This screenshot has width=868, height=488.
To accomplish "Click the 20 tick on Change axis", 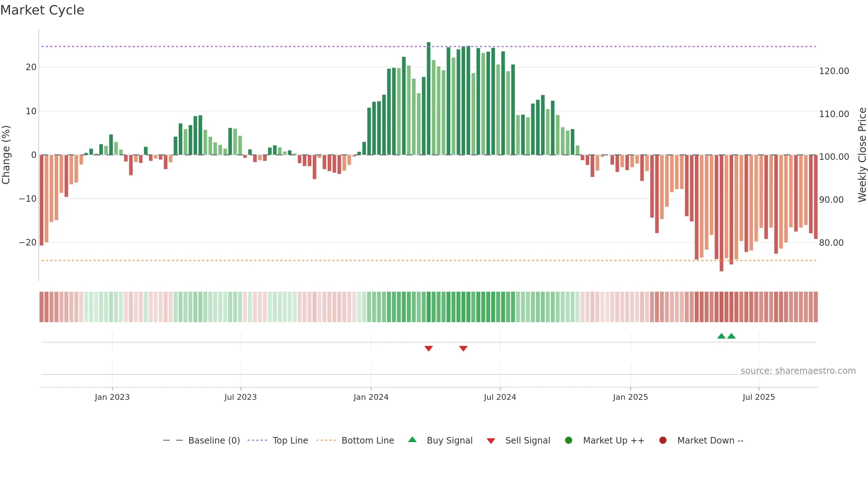I will coord(31,67).
